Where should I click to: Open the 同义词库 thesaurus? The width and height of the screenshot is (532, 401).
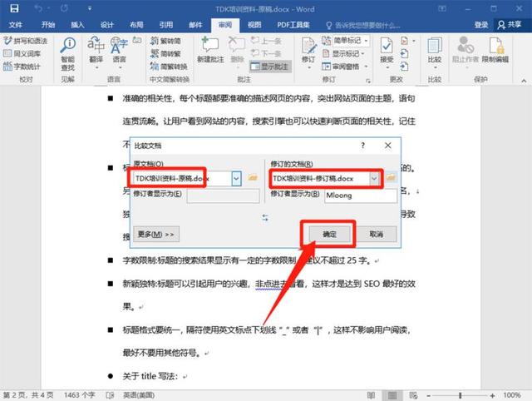click(22, 53)
